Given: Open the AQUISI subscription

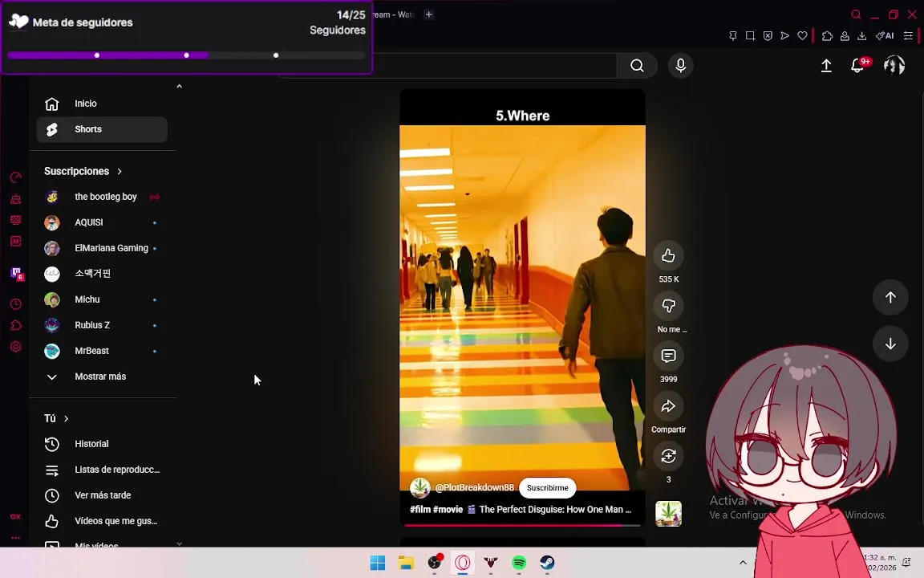Looking at the screenshot, I should [102, 222].
